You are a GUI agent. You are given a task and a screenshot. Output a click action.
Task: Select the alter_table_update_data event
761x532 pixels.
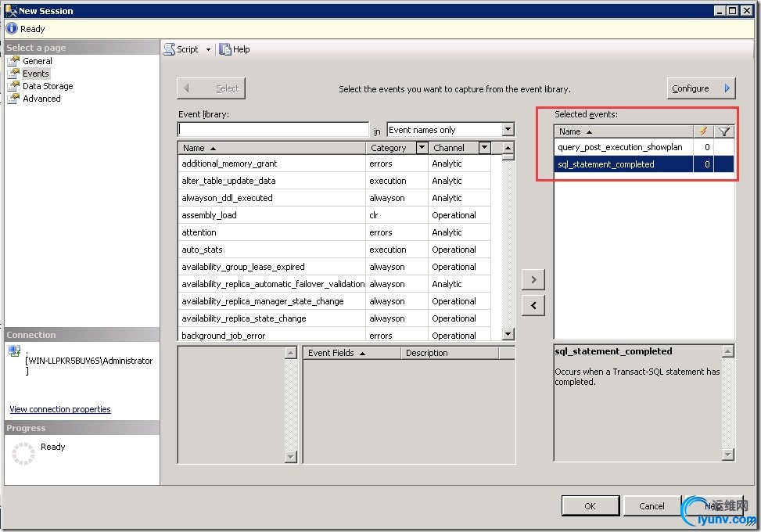pyautogui.click(x=335, y=181)
